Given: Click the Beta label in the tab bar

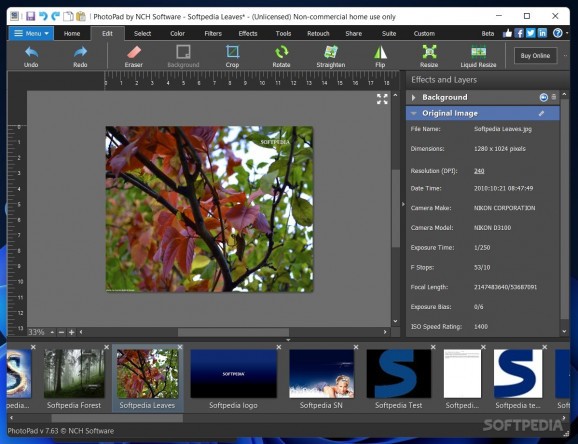Looking at the screenshot, I should (x=488, y=34).
